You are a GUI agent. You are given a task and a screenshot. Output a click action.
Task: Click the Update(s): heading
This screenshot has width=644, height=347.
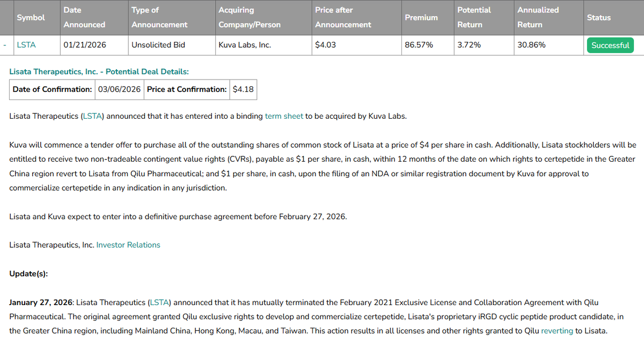28,273
